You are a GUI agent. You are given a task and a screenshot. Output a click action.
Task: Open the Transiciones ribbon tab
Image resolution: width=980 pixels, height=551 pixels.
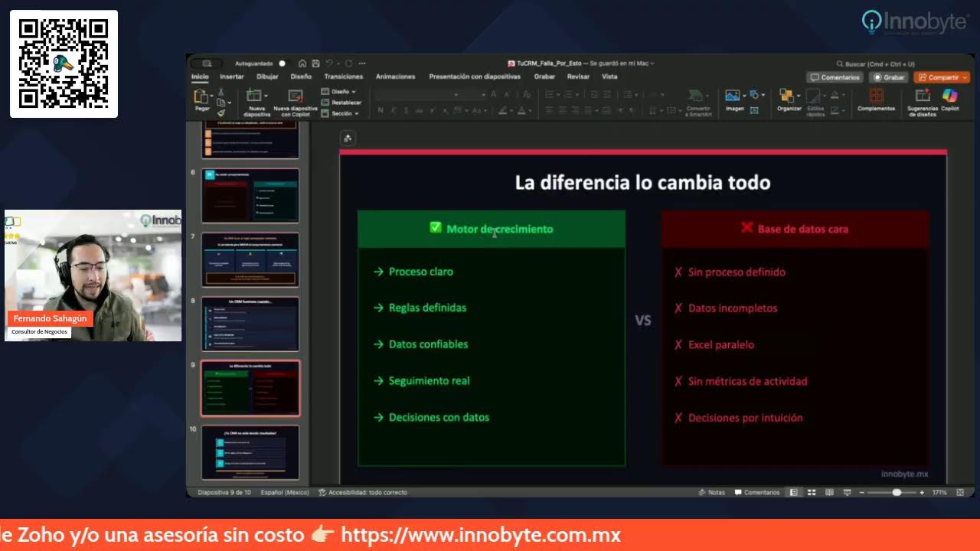[x=343, y=77]
